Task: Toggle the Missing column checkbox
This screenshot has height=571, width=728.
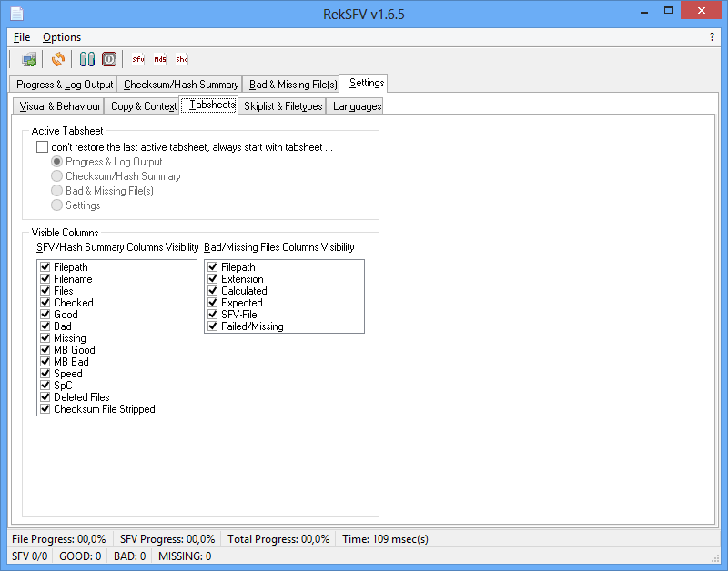Action: [x=45, y=337]
